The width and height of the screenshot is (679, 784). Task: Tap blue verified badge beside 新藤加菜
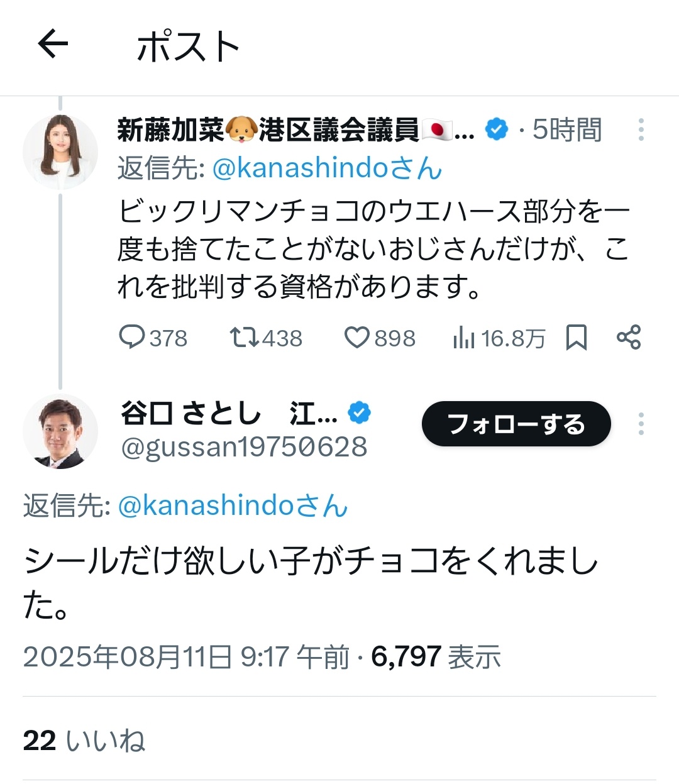point(497,130)
